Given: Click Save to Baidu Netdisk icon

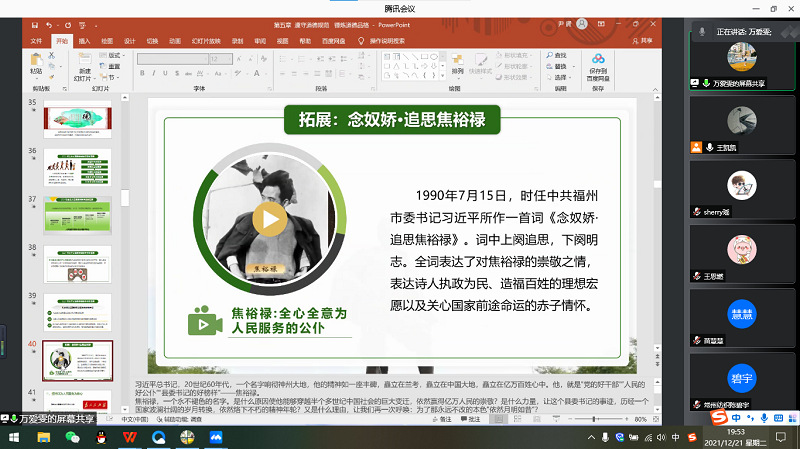Looking at the screenshot, I should [x=598, y=67].
